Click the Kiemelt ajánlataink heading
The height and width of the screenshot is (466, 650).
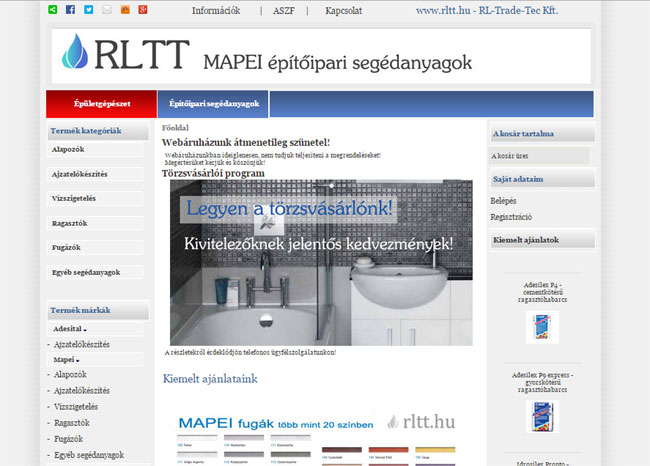pos(210,379)
